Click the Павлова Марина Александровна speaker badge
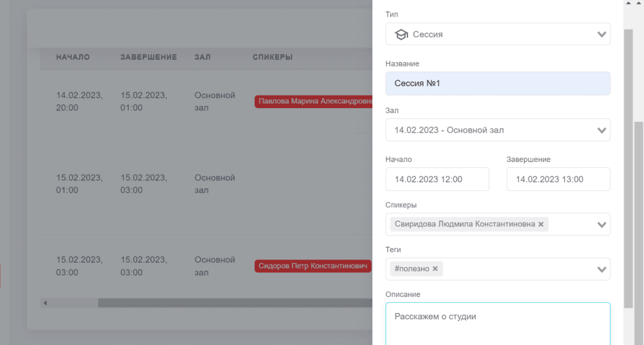 pyautogui.click(x=314, y=101)
